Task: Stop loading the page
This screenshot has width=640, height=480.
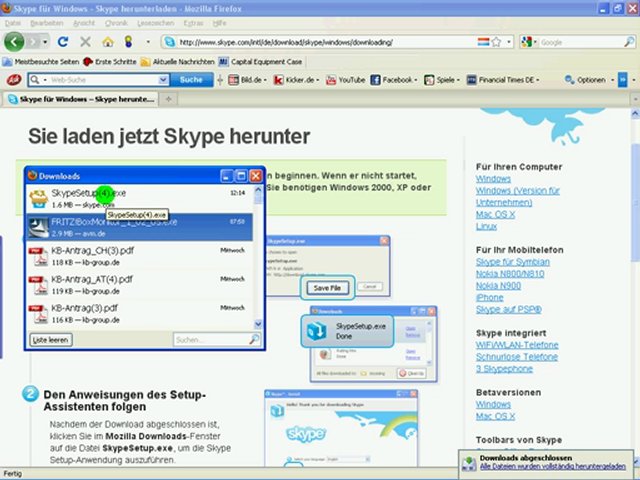Action: pyautogui.click(x=85, y=42)
